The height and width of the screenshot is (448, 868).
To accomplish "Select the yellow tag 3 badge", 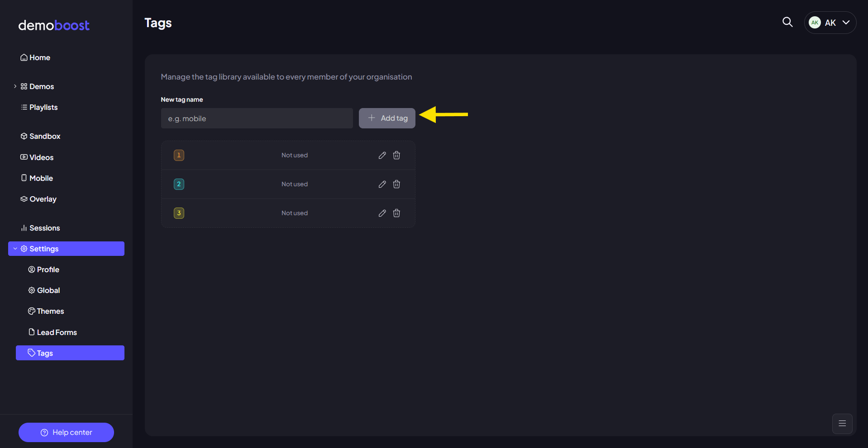I will [x=179, y=213].
